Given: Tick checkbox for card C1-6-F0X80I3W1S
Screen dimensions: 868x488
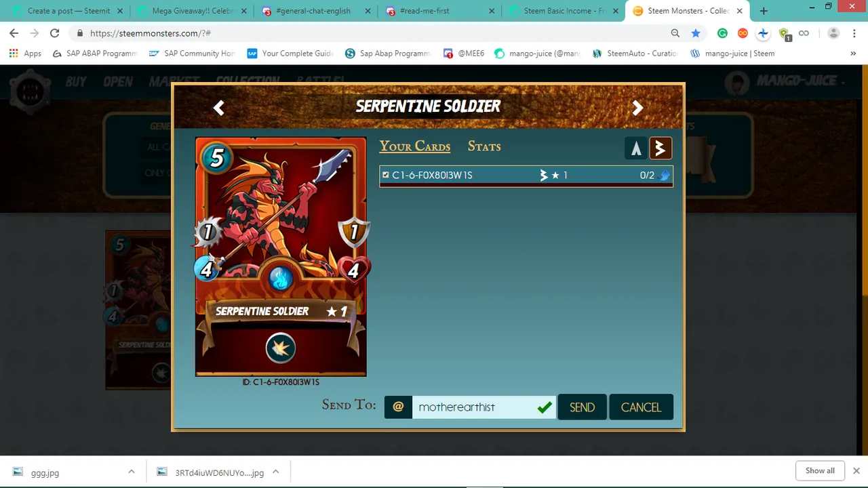Looking at the screenshot, I should (x=386, y=175).
